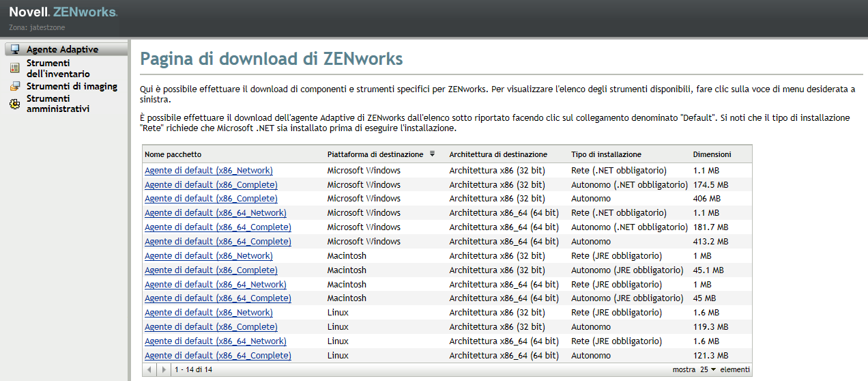Sort by Dimensioni column header

pyautogui.click(x=712, y=154)
